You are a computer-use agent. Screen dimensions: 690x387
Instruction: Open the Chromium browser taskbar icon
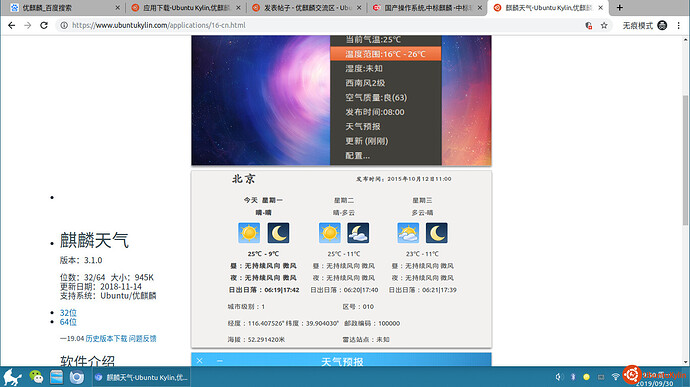77,377
